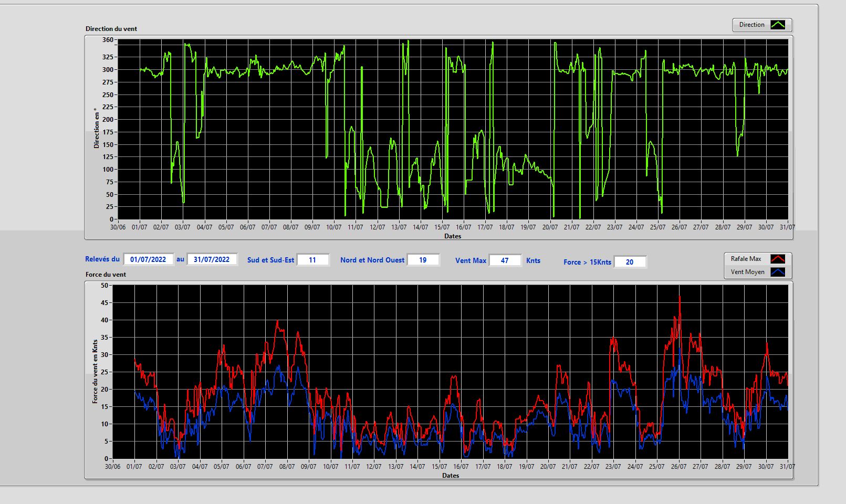The height and width of the screenshot is (504, 846).
Task: Click the 'Vent Max' label
Action: click(471, 260)
